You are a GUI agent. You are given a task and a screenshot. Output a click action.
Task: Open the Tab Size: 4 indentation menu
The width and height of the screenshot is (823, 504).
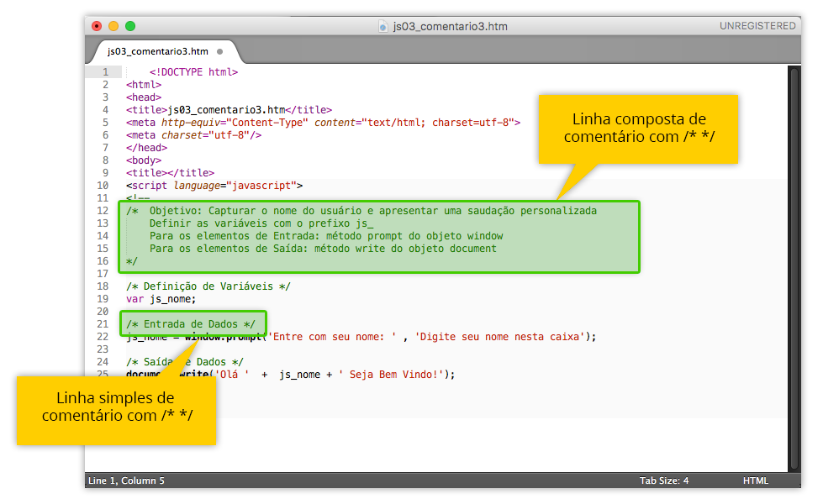663,480
